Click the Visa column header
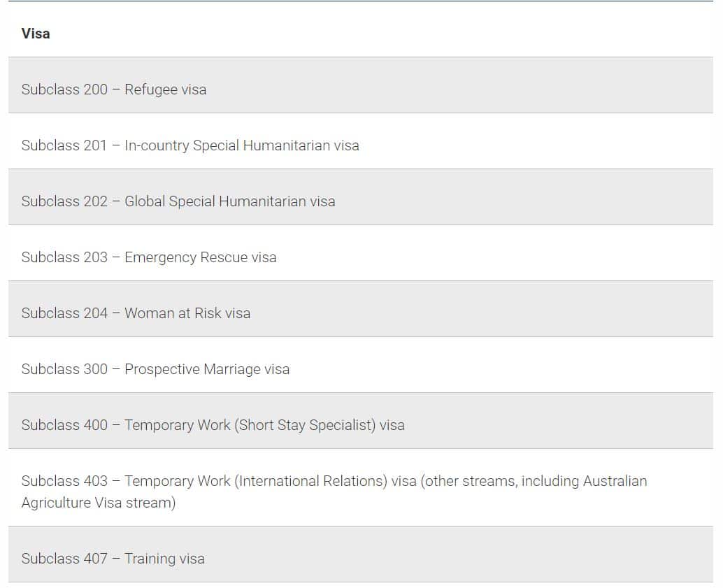 [36, 34]
